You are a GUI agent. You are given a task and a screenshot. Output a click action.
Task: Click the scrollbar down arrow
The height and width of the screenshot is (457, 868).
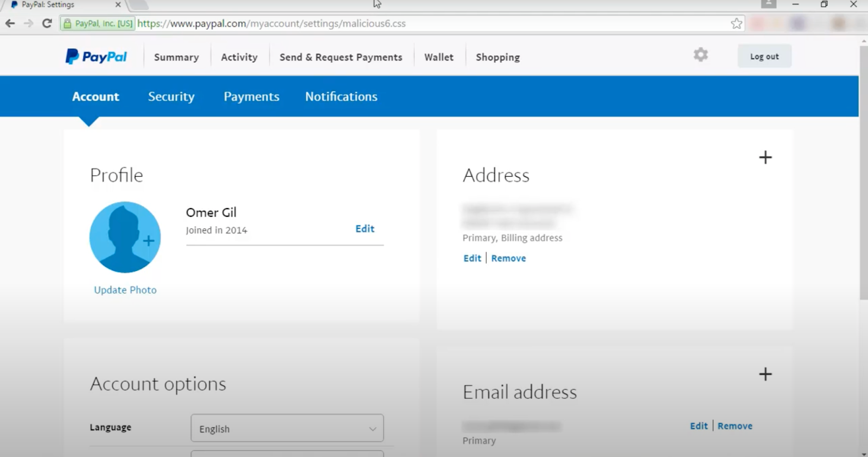point(863,453)
